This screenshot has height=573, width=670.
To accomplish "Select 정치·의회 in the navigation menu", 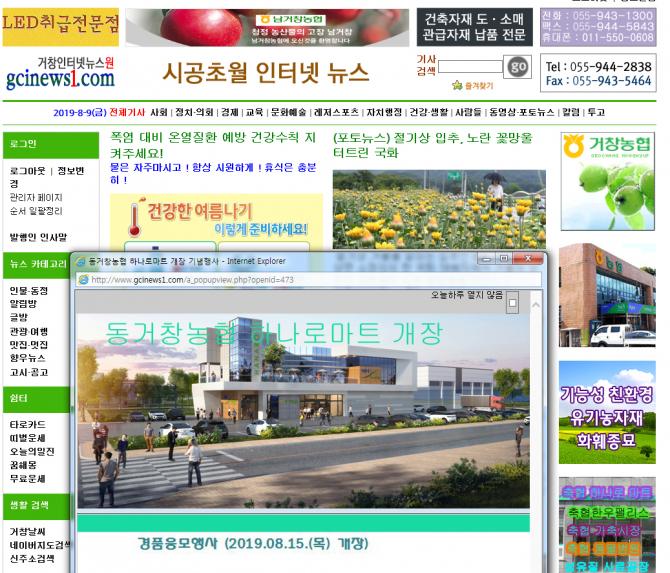I will click(194, 112).
